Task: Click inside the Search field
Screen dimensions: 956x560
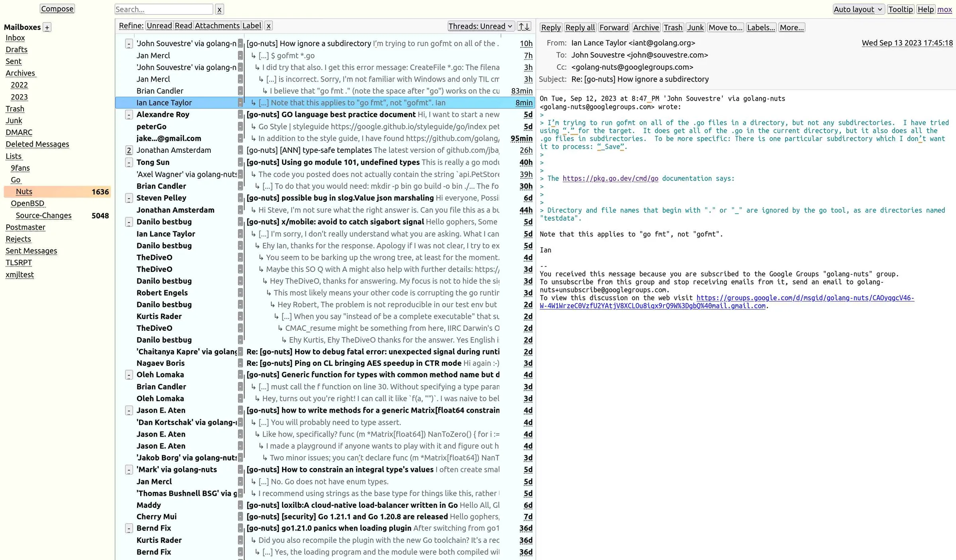Action: click(x=163, y=9)
